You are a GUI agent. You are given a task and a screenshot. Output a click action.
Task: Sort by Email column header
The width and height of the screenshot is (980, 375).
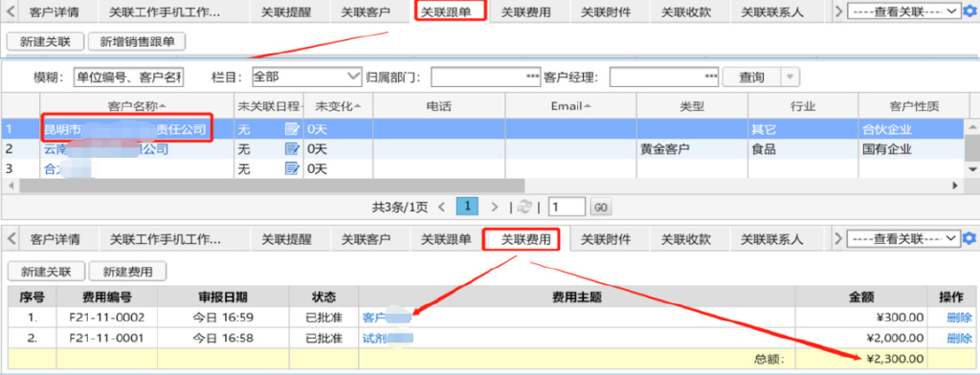pyautogui.click(x=570, y=105)
